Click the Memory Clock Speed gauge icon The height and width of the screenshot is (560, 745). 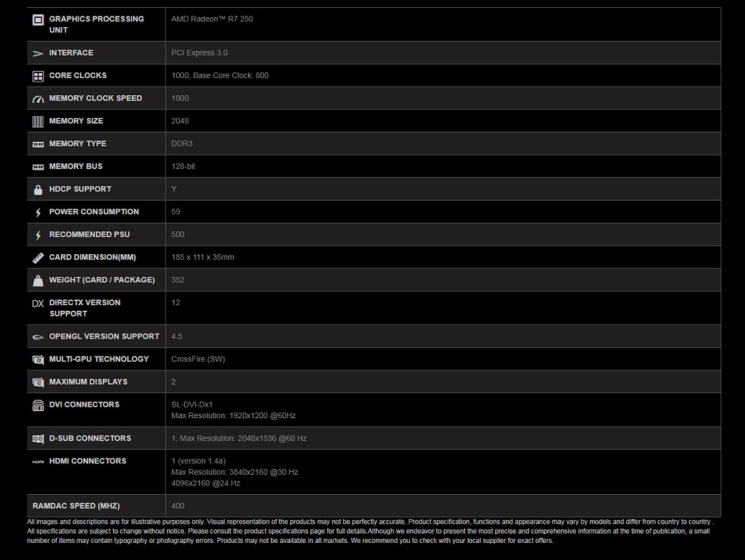[38, 99]
